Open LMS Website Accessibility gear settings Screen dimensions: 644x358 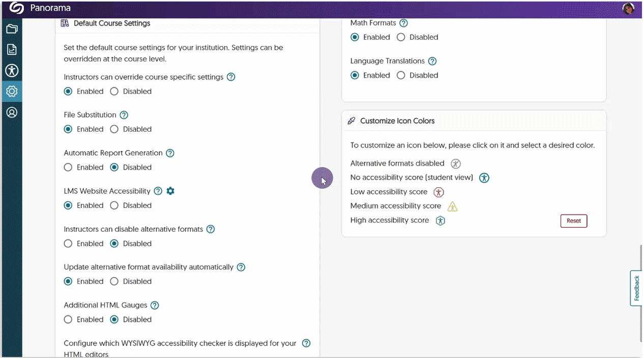[170, 191]
